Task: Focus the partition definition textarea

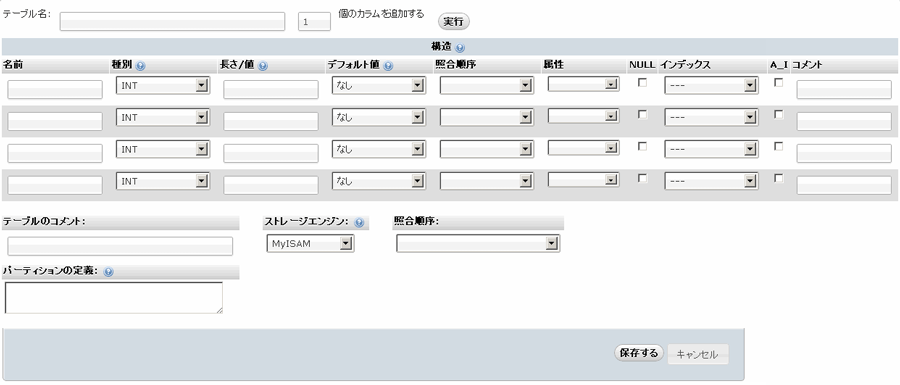Action: (x=114, y=298)
